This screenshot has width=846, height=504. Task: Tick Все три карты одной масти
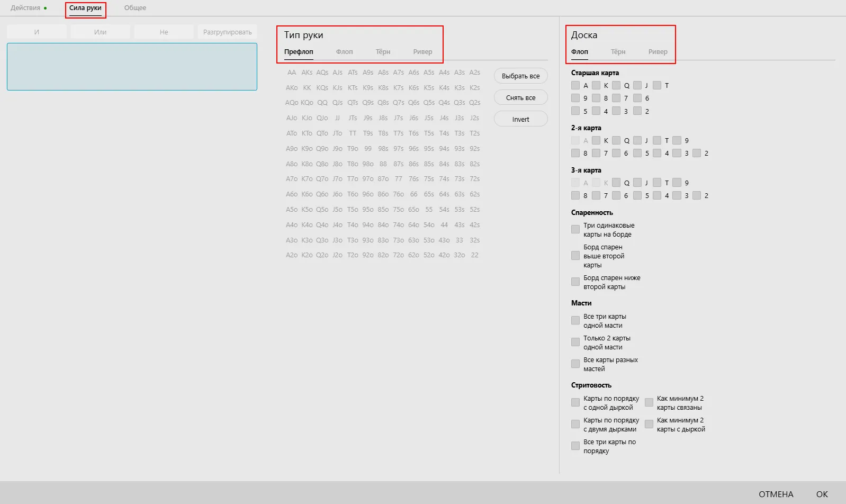[575, 321]
